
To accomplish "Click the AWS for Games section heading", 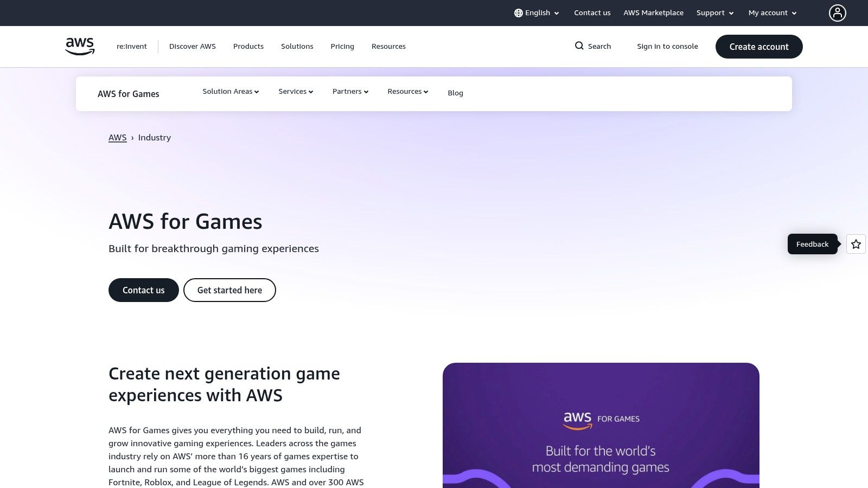I will [x=129, y=94].
